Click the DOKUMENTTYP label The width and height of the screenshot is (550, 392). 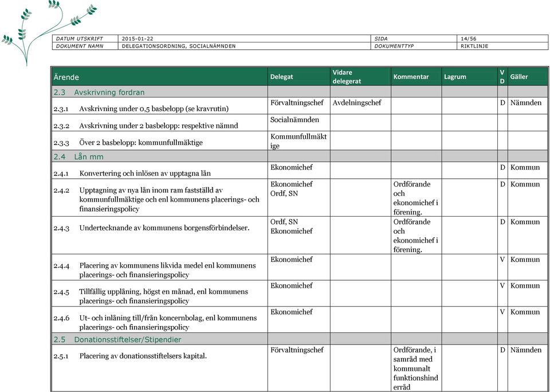pos(394,46)
